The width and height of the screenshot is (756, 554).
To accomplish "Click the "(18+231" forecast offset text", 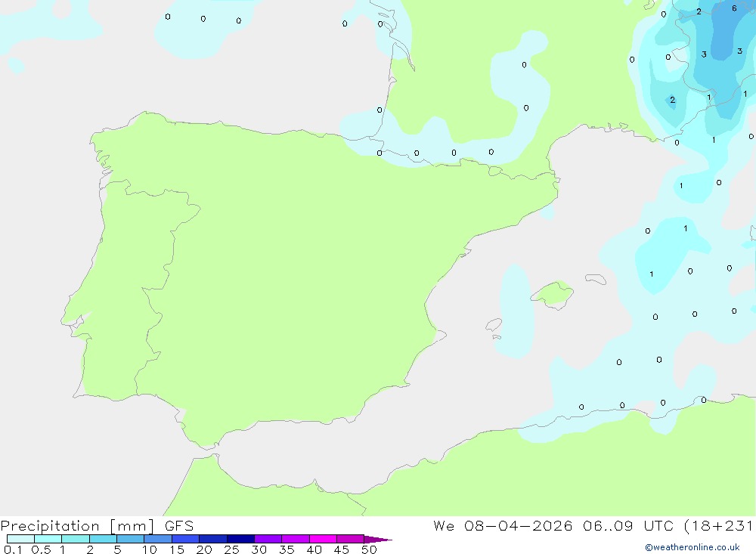I will coord(719,525).
